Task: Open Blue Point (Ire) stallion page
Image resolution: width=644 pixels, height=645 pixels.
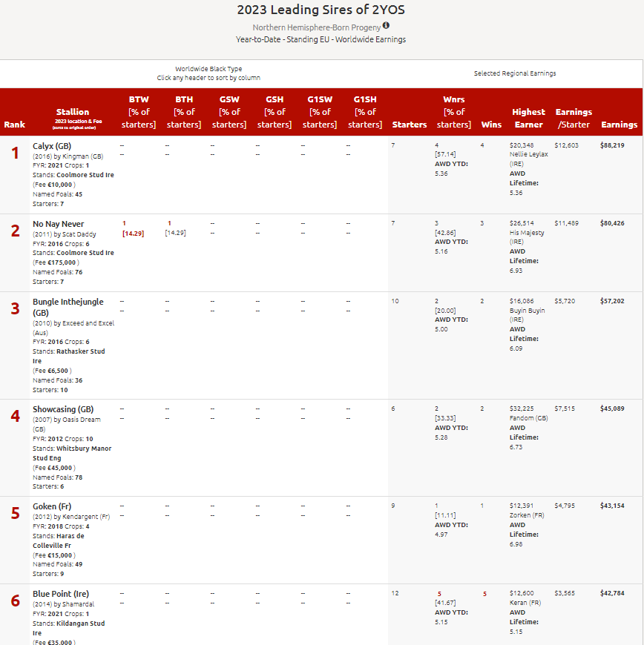Action: click(60, 594)
